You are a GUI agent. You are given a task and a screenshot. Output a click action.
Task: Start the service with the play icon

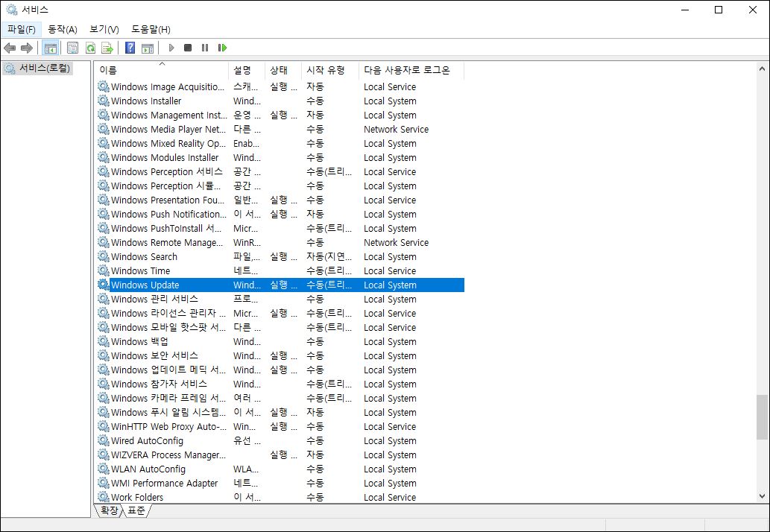tap(171, 48)
